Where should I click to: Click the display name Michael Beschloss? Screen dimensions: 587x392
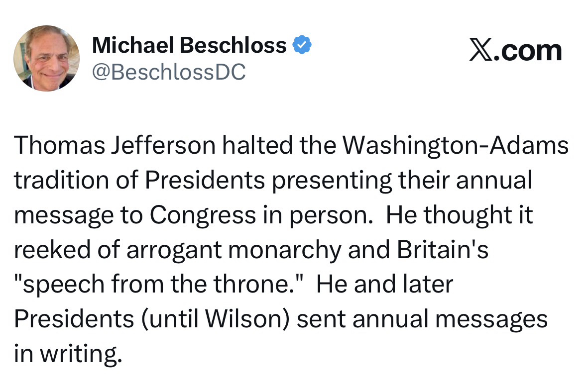[x=189, y=46]
